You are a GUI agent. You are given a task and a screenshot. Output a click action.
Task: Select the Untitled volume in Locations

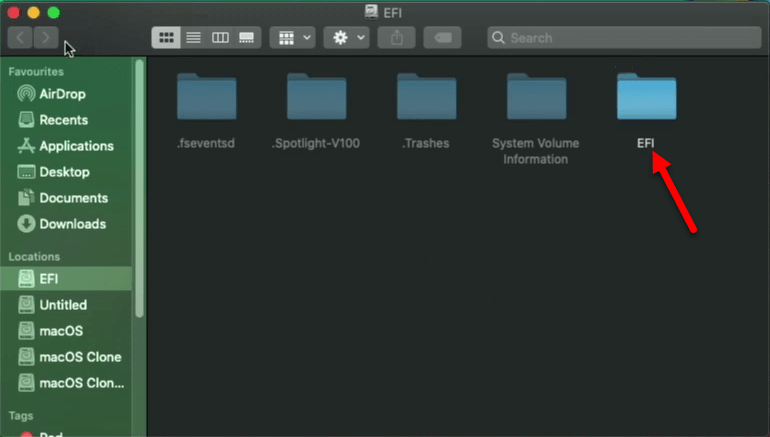66,304
